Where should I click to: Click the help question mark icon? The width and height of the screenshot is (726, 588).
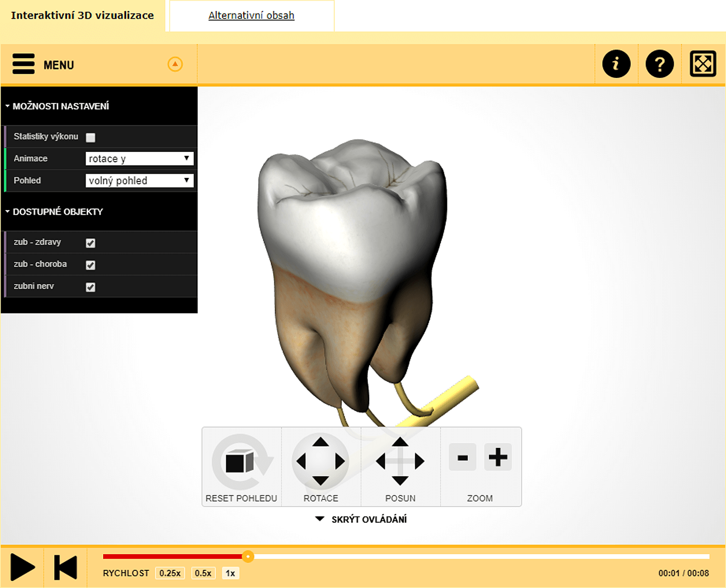coord(659,63)
